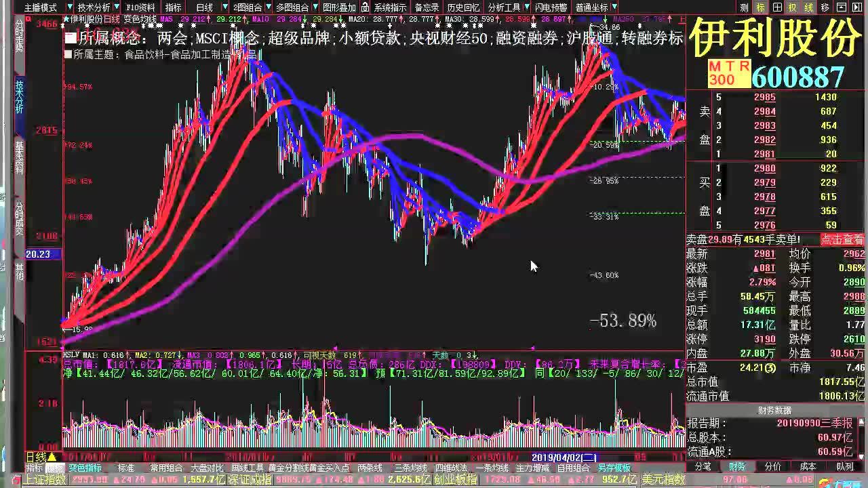Image resolution: width=868 pixels, height=488 pixels.
Task: Select the 两条线 bottom tab
Action: tap(370, 468)
